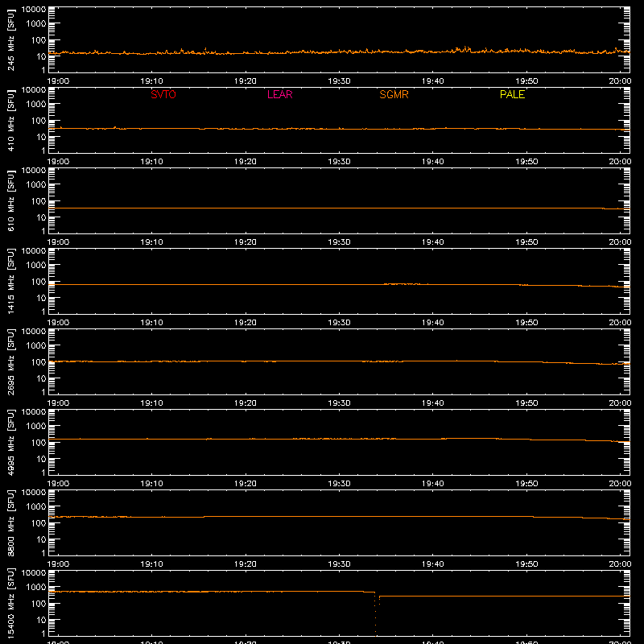This screenshot has height=644, width=644.
Task: Click 19:40 time label under 8800 MHz plot
Action: tap(433, 564)
